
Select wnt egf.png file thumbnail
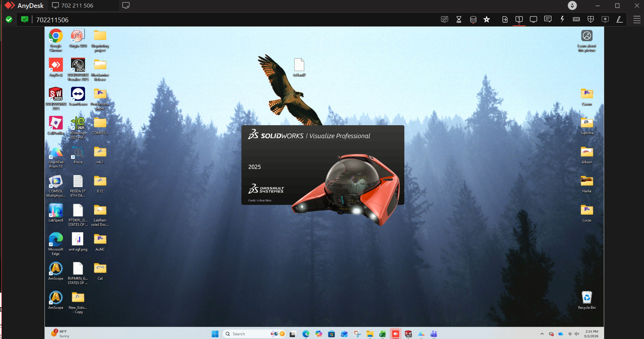78,242
